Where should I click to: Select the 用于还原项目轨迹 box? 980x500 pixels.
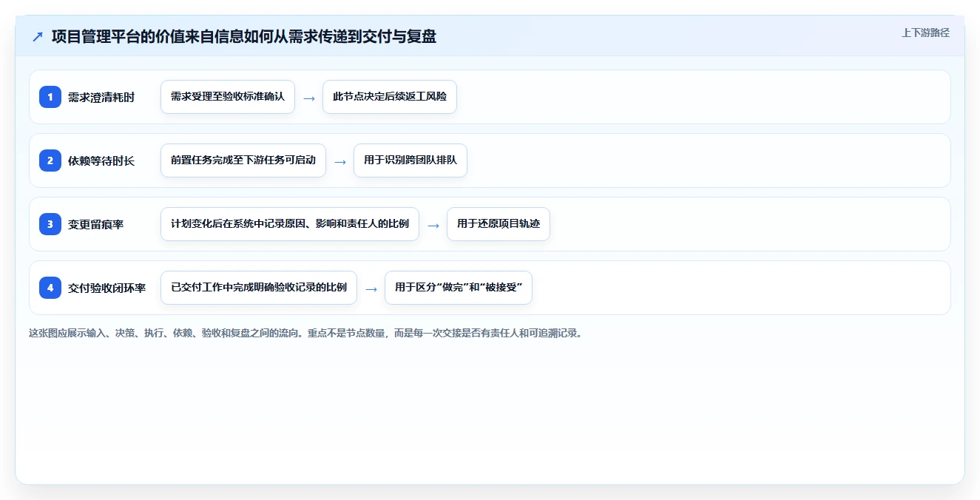[x=499, y=224]
